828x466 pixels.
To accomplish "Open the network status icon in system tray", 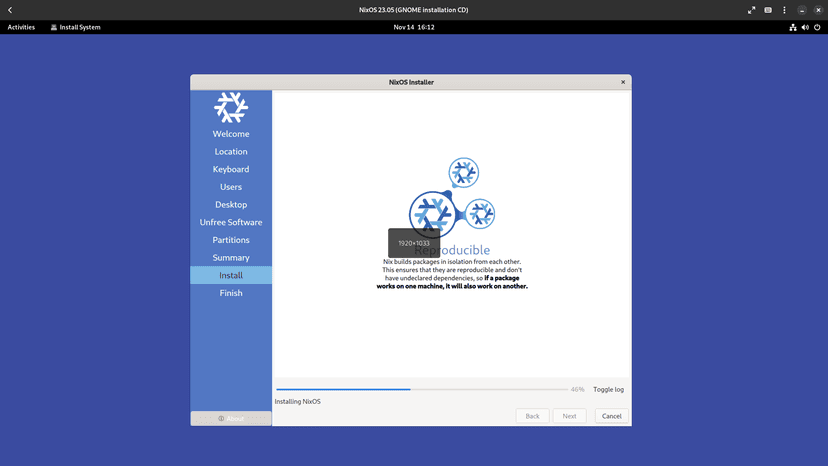I will 793,27.
